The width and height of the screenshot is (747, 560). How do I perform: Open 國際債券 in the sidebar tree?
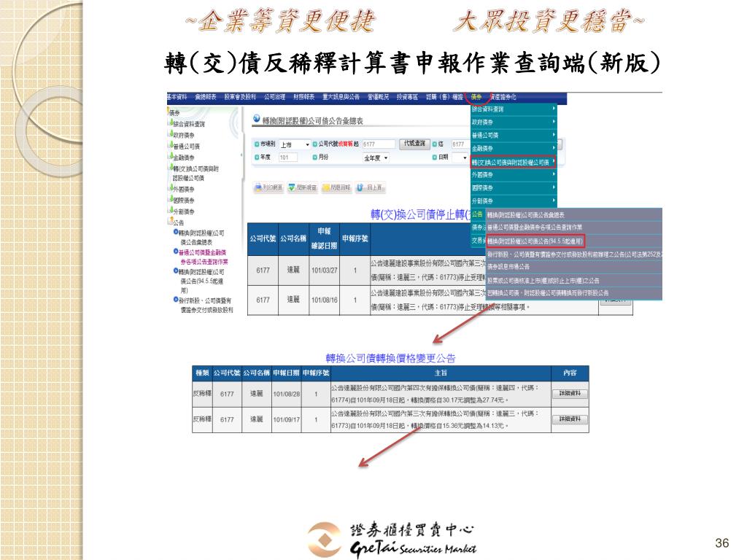(x=183, y=200)
